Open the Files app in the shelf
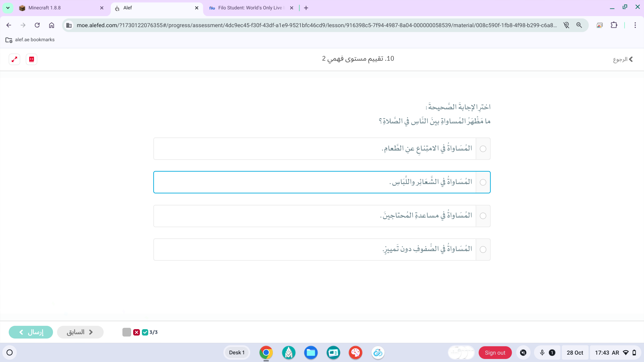Image resolution: width=644 pixels, height=362 pixels. click(x=311, y=353)
